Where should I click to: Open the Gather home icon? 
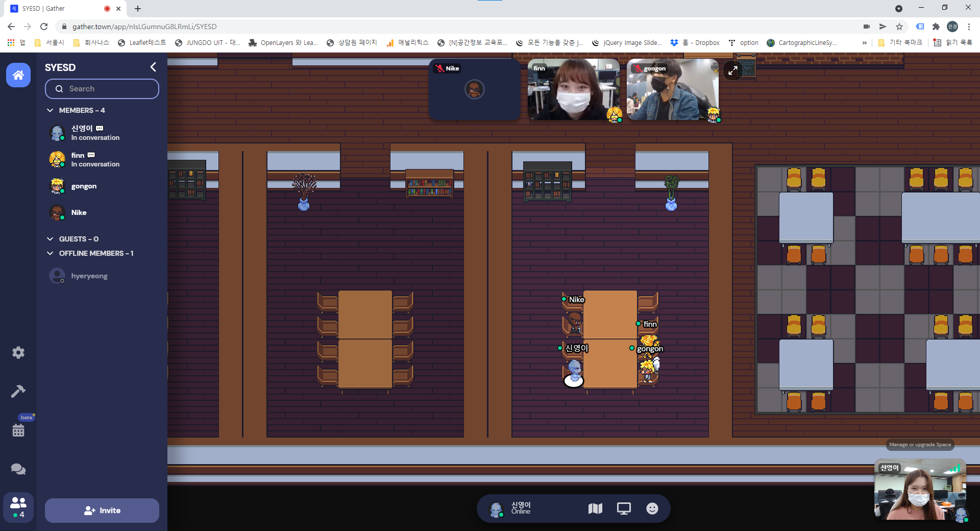coord(18,75)
